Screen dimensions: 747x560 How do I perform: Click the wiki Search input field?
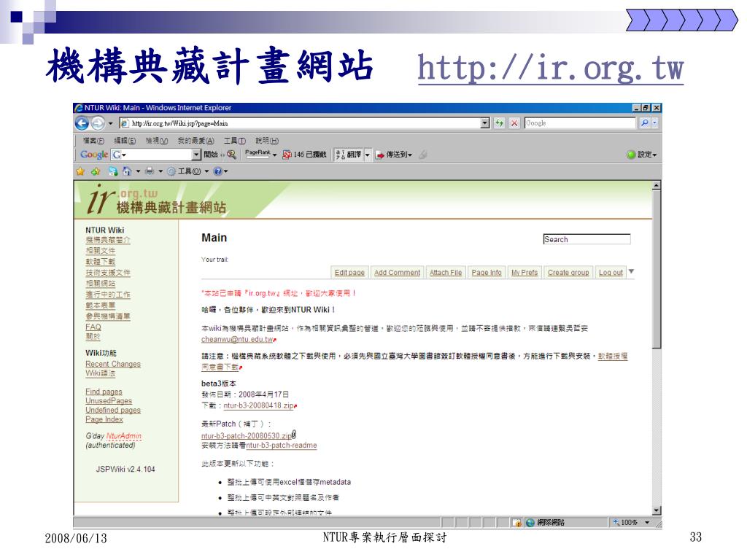587,239
